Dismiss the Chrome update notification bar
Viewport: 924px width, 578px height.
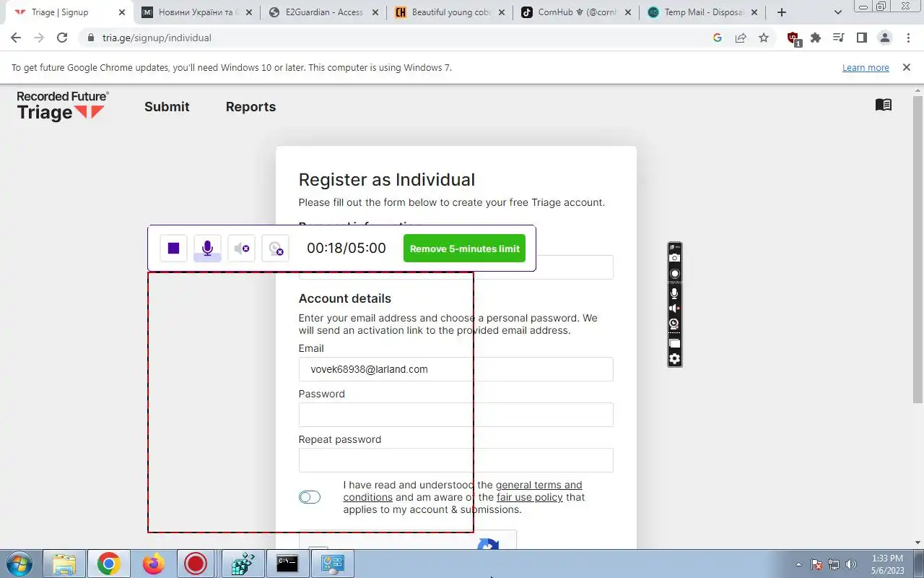906,67
